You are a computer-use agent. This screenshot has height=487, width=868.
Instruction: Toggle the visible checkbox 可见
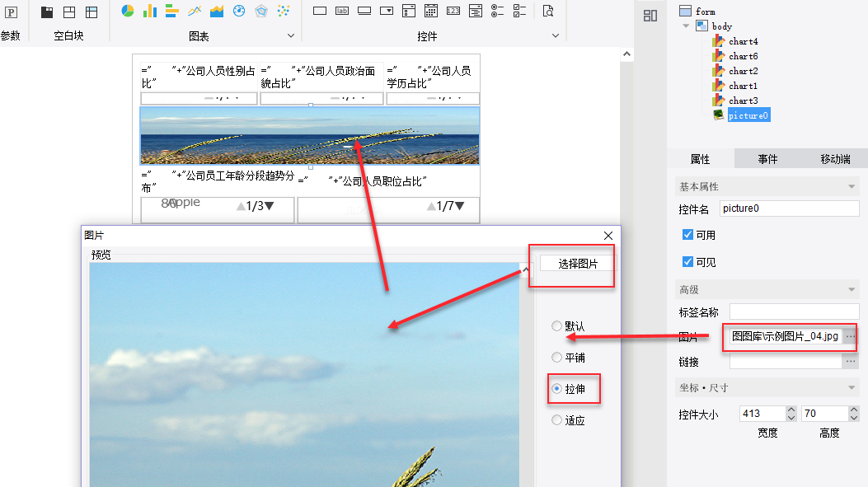pyautogui.click(x=687, y=262)
